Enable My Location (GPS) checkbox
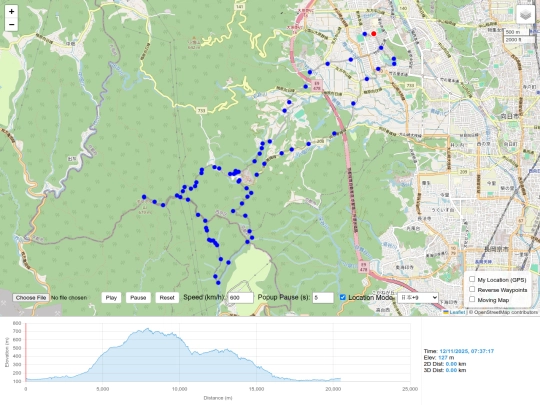The image size is (540, 405). point(472,279)
